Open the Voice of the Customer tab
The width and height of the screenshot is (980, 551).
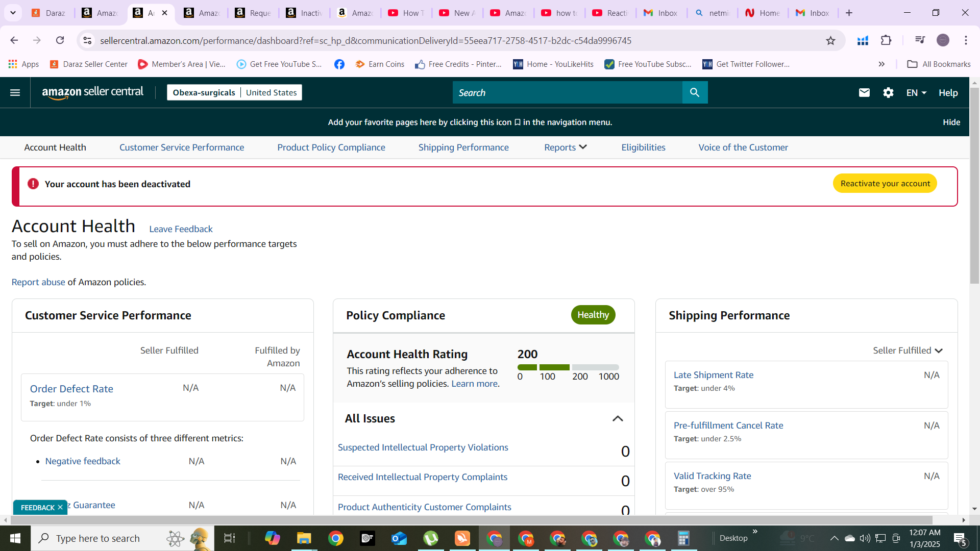(743, 147)
